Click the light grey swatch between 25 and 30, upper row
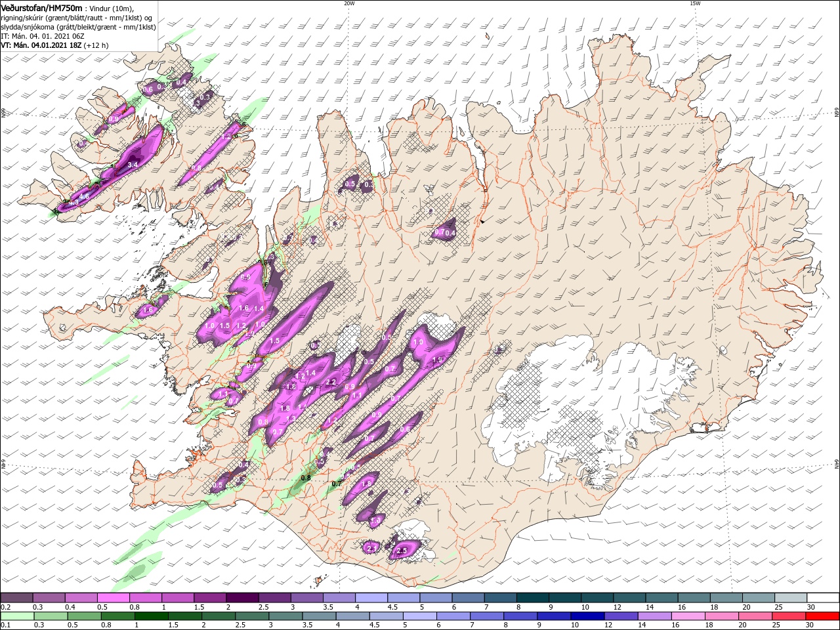This screenshot has width=840, height=630. [x=790, y=598]
